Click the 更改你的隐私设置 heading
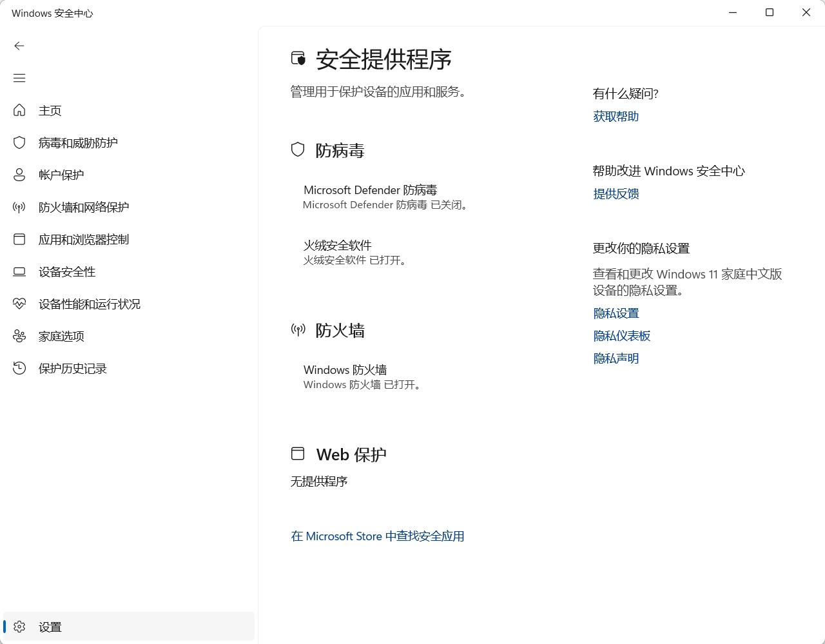The width and height of the screenshot is (825, 644). 641,249
